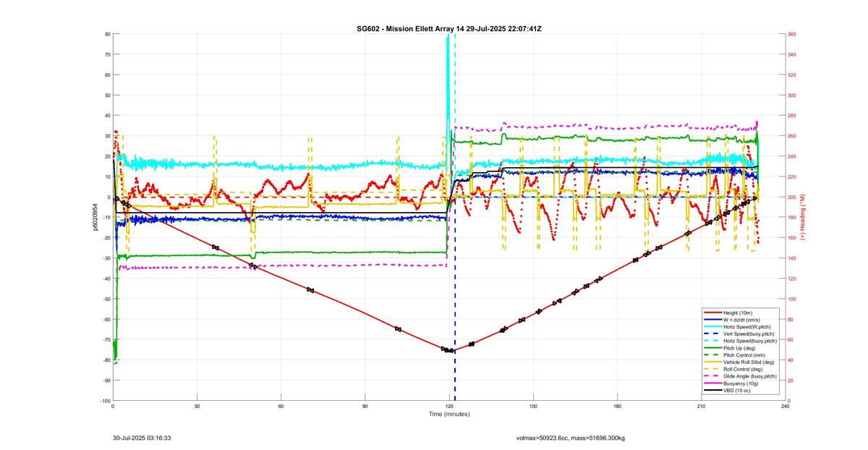
Task: Select the "VBD (10 cc)" legend entry
Action: (x=737, y=391)
